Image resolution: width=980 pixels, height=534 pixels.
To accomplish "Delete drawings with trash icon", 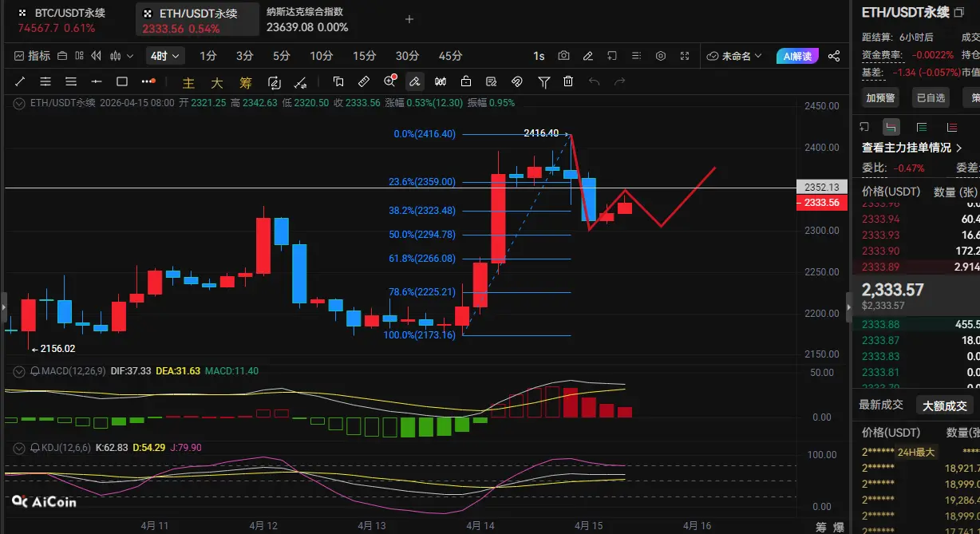I will click(x=568, y=81).
